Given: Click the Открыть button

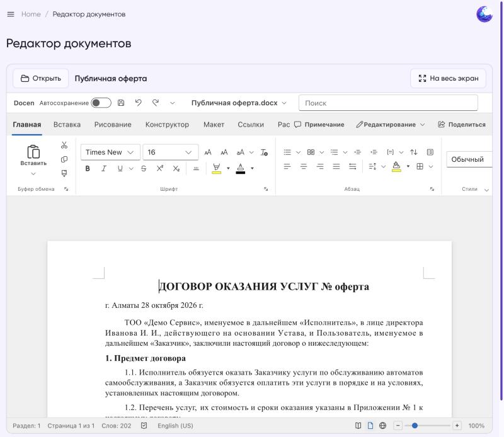Looking at the screenshot, I should point(41,79).
